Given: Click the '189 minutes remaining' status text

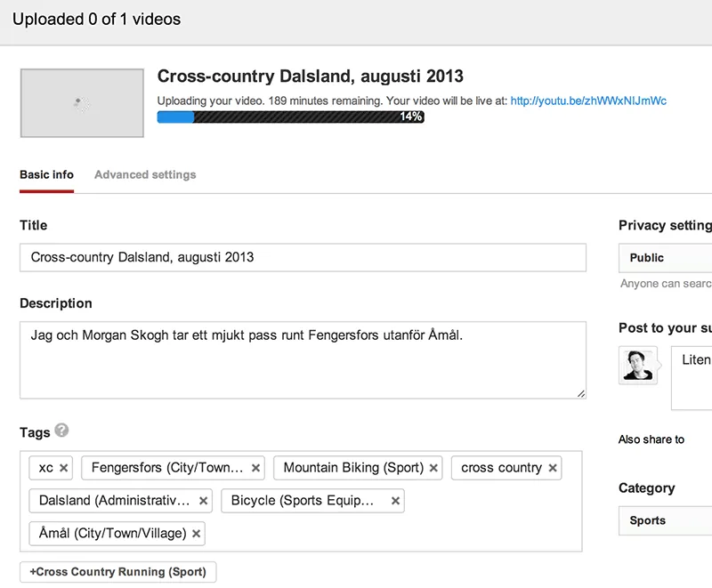Looking at the screenshot, I should point(325,101).
